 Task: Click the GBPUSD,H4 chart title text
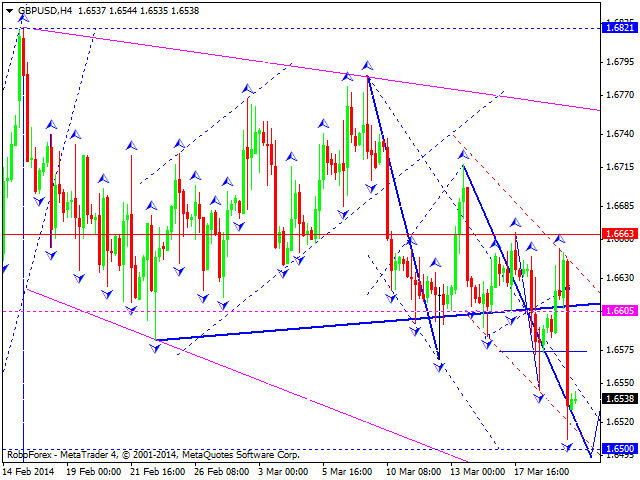coord(45,11)
